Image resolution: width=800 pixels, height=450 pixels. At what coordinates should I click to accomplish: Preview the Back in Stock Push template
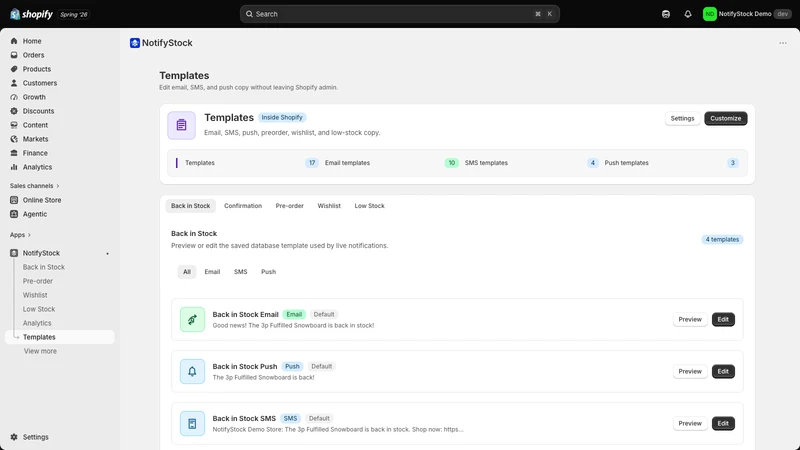pos(690,371)
